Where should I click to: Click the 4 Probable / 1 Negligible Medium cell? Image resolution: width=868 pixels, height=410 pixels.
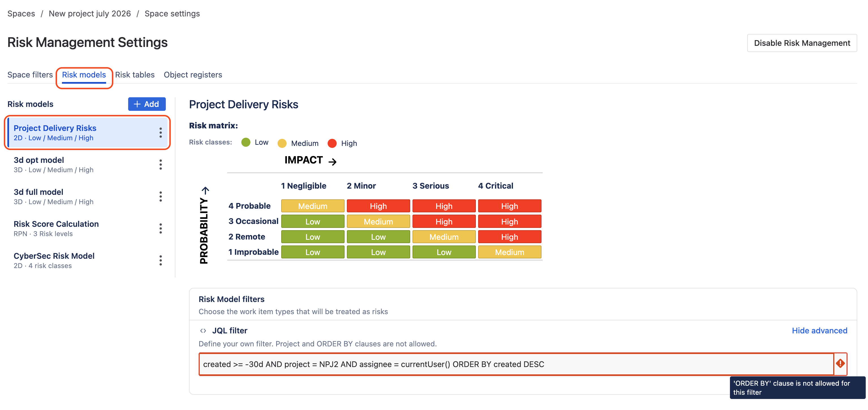[312, 206]
